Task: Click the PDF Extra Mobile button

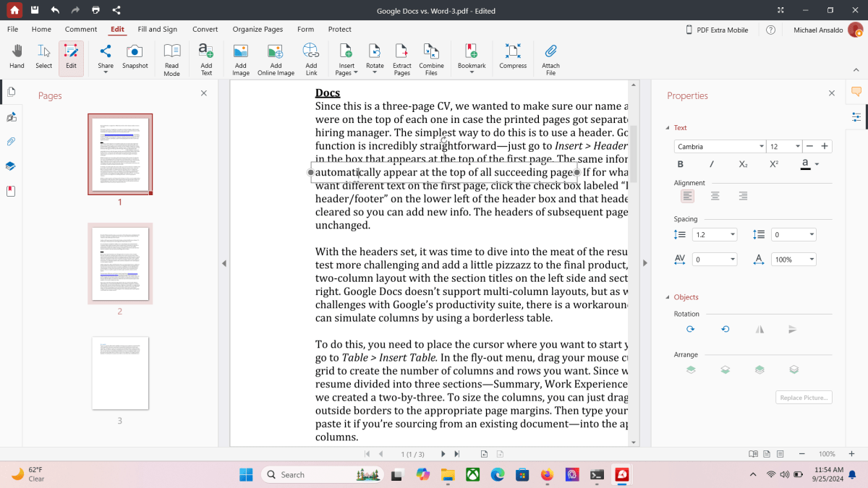Action: coord(720,30)
